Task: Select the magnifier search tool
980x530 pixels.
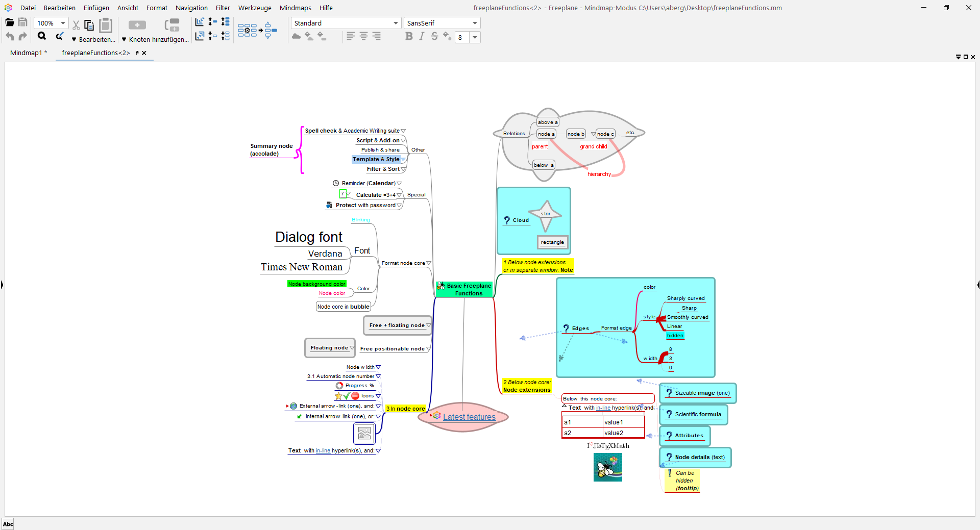Action: tap(41, 36)
